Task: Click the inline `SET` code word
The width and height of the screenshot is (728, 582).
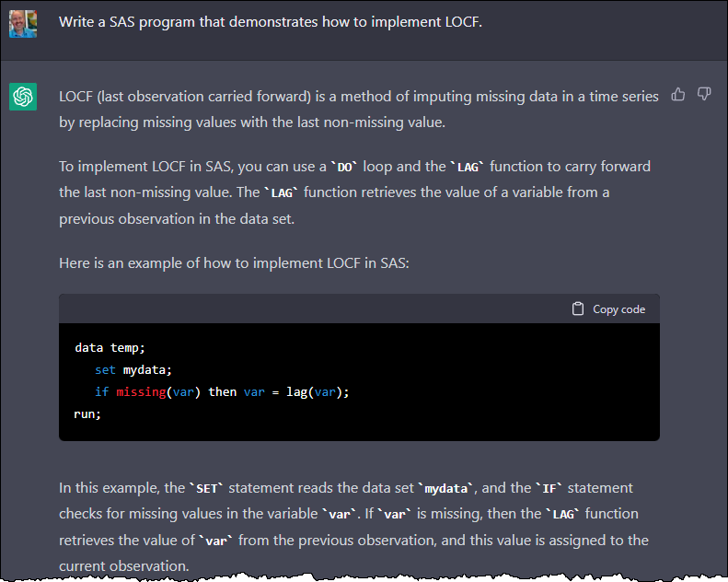Action: [206, 488]
